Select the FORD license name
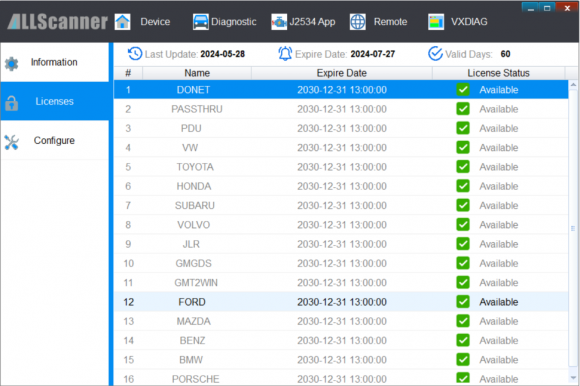This screenshot has height=386, width=580. (192, 302)
